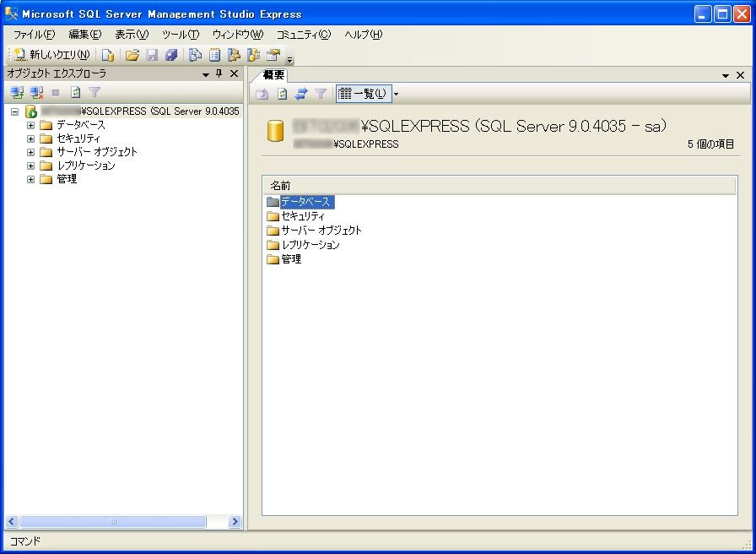Close the 概要 document pane
The image size is (756, 554).
tap(740, 75)
